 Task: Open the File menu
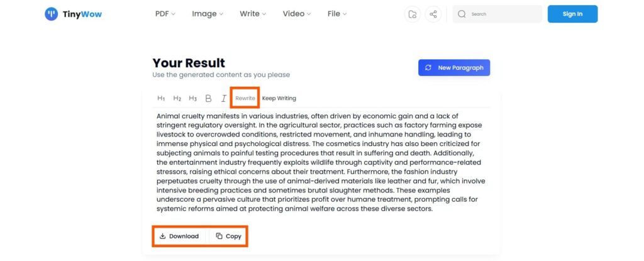pos(337,14)
